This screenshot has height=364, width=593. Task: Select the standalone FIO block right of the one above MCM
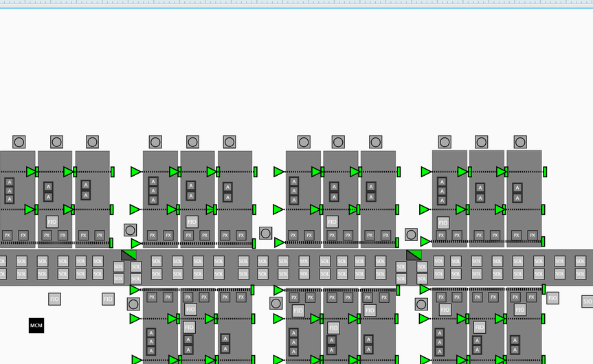click(108, 299)
